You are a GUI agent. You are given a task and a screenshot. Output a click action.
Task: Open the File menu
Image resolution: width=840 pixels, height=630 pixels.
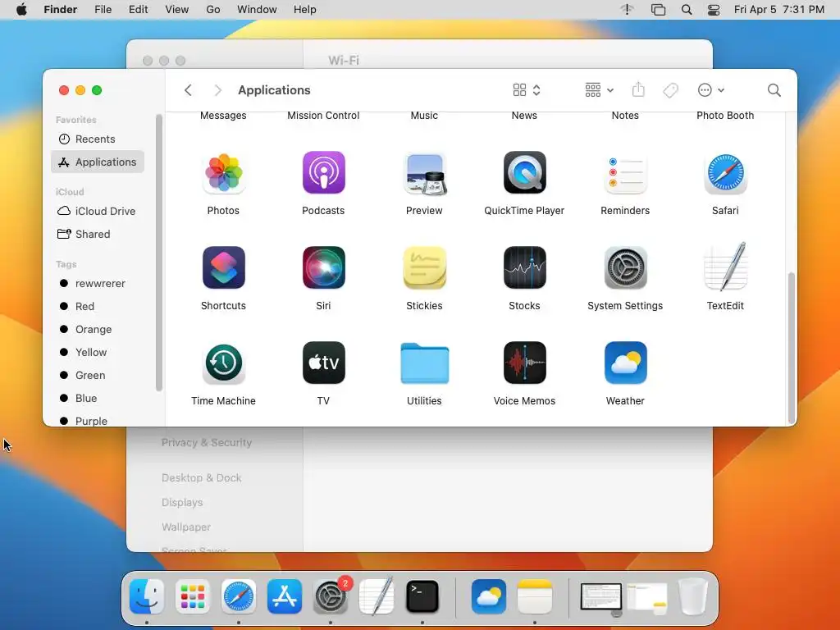click(103, 10)
